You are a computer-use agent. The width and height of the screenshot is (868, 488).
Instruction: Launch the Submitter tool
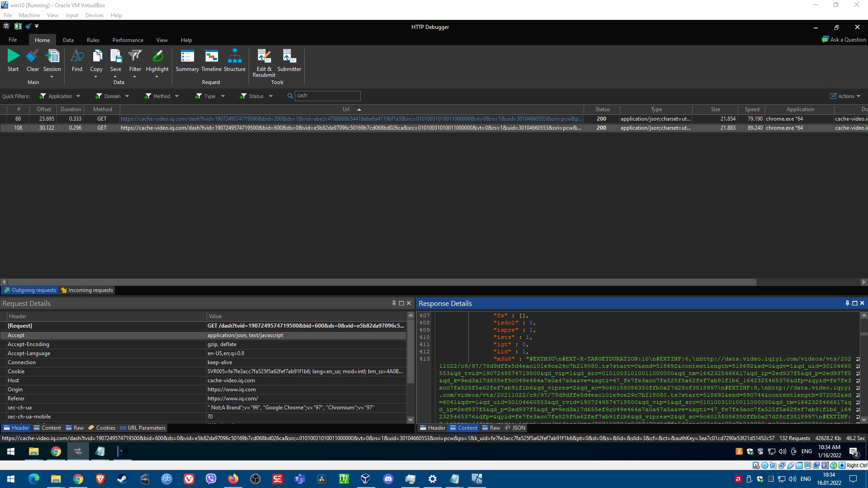coord(289,56)
